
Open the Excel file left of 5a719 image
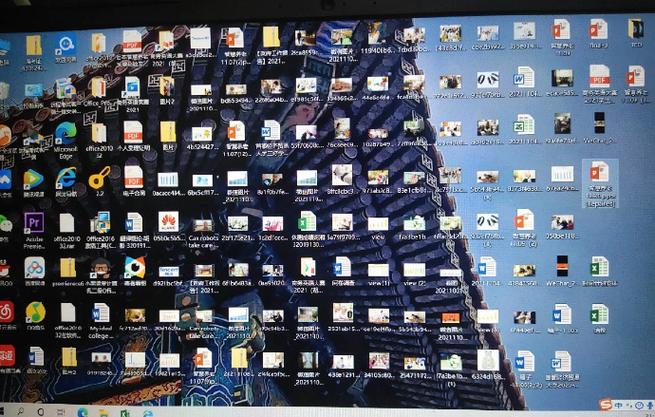click(307, 221)
